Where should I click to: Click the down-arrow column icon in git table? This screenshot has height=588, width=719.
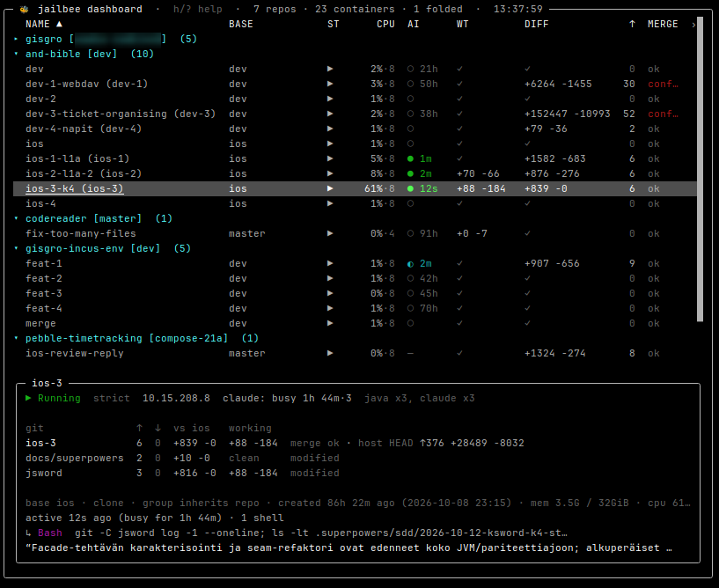click(158, 428)
